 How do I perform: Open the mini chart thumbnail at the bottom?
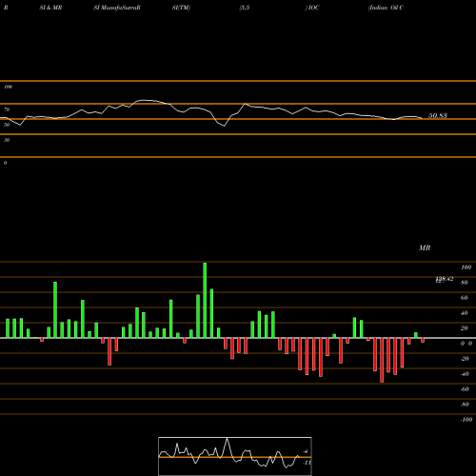pyautogui.click(x=235, y=456)
